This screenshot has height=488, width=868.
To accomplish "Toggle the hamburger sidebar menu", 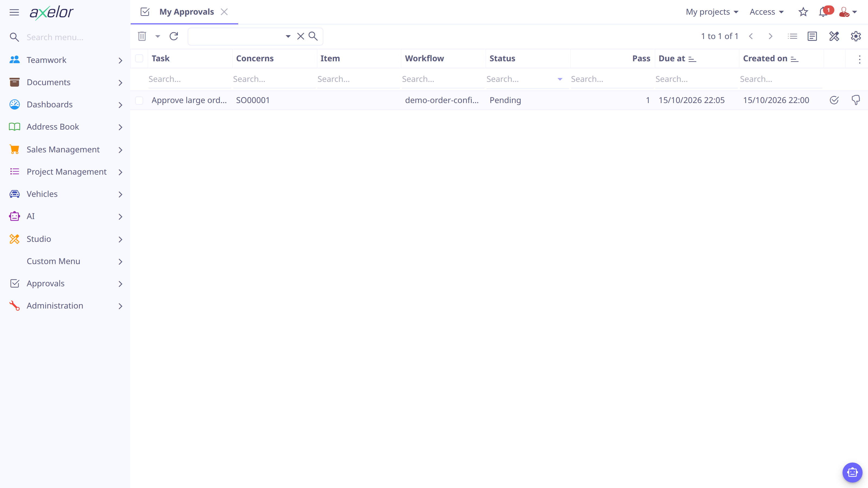I will (14, 12).
